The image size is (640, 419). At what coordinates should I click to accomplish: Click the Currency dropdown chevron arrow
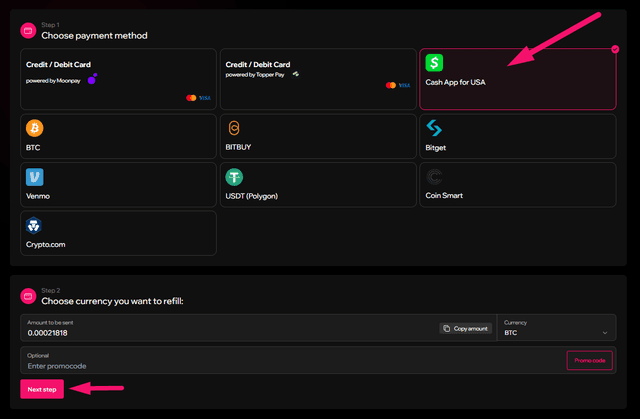tap(605, 333)
